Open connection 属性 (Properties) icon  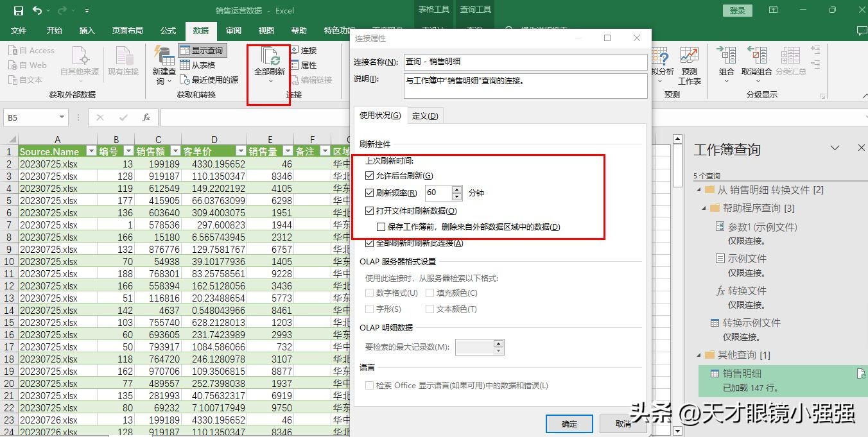click(293, 64)
